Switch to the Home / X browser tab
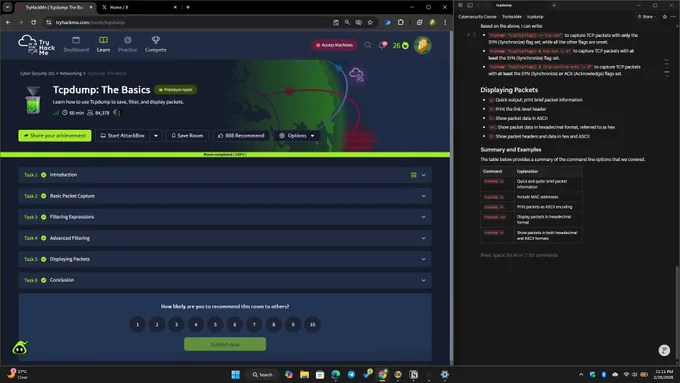This screenshot has height=383, width=680. tap(138, 7)
